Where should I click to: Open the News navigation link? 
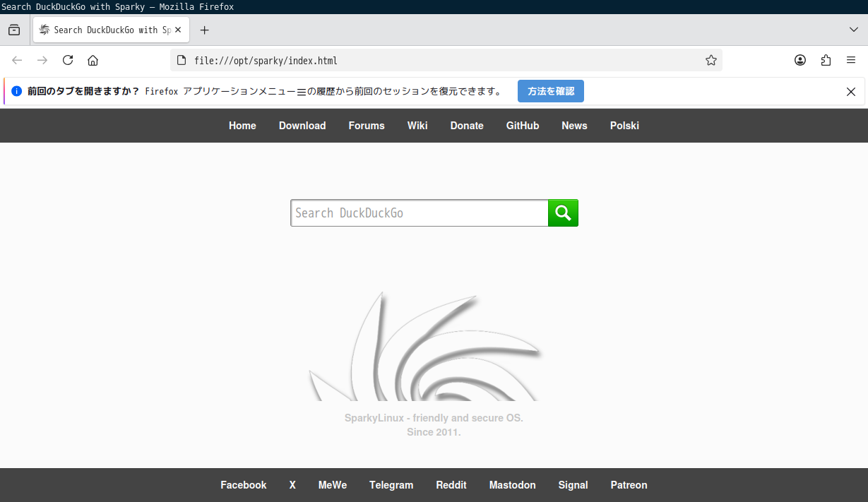574,126
